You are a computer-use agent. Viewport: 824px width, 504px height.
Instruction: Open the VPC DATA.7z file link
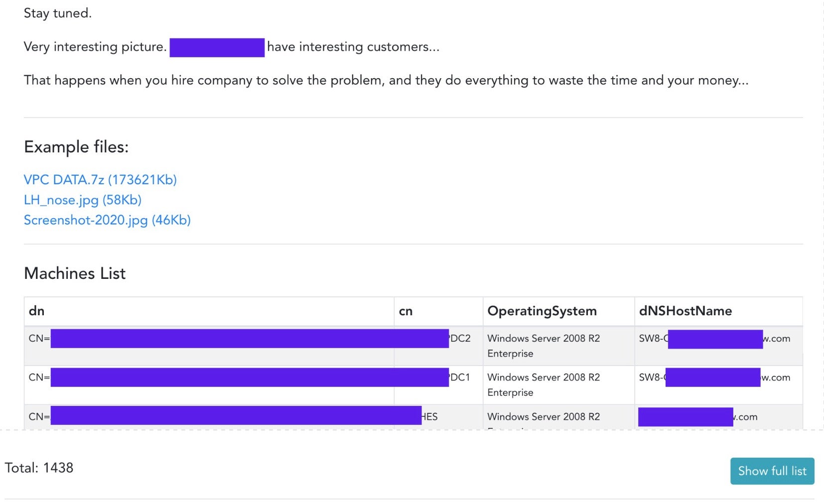coord(100,180)
